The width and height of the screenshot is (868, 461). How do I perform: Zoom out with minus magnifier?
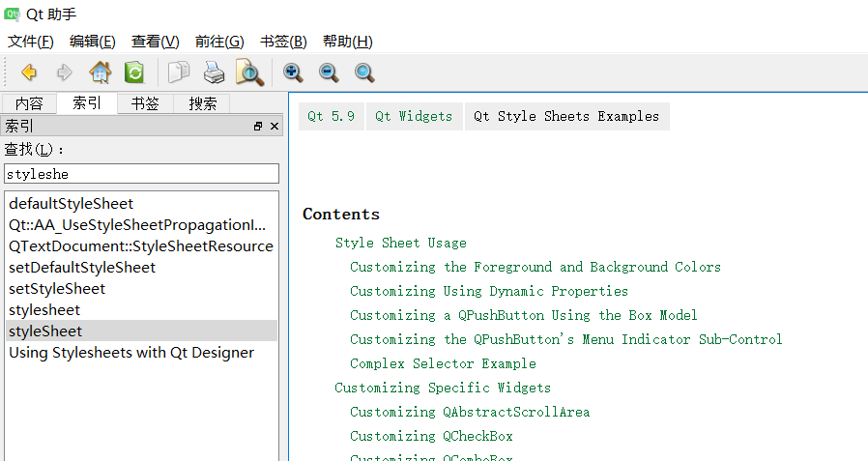click(329, 72)
